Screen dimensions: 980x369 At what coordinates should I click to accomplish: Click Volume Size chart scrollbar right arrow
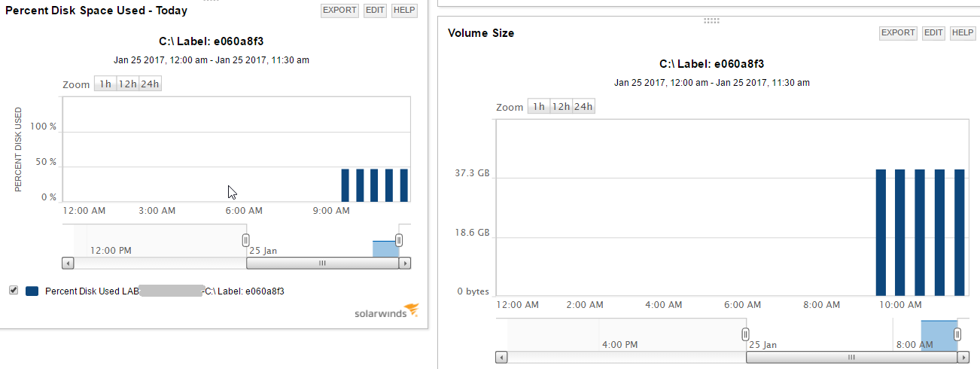pos(963,358)
